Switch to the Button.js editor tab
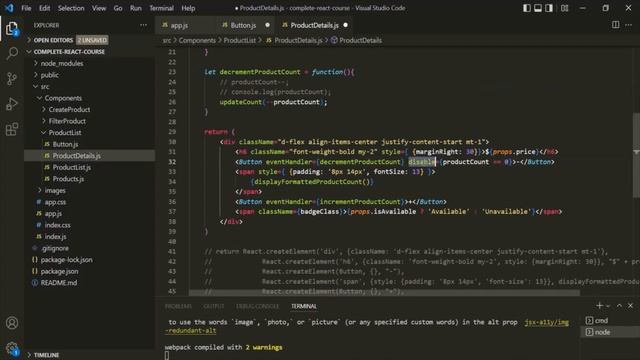The image size is (640, 360). pyautogui.click(x=245, y=25)
